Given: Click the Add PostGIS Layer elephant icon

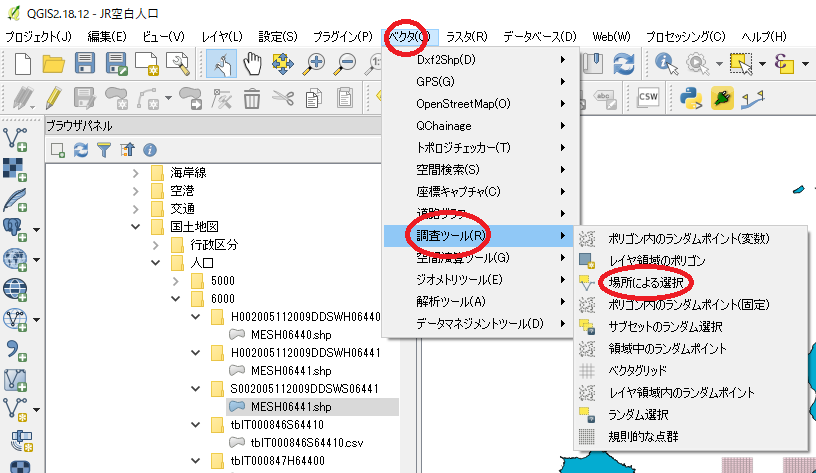Looking at the screenshot, I should 15,229.
